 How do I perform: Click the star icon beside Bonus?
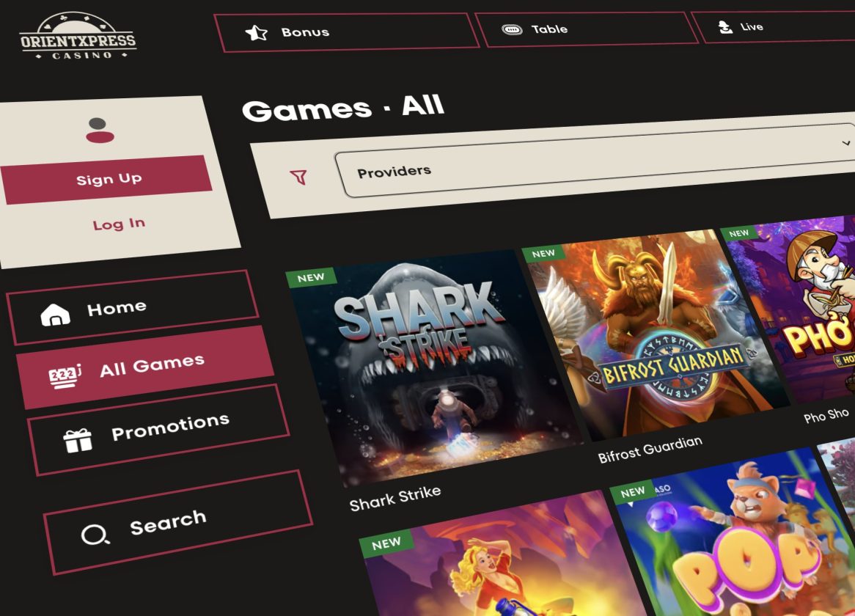(257, 33)
